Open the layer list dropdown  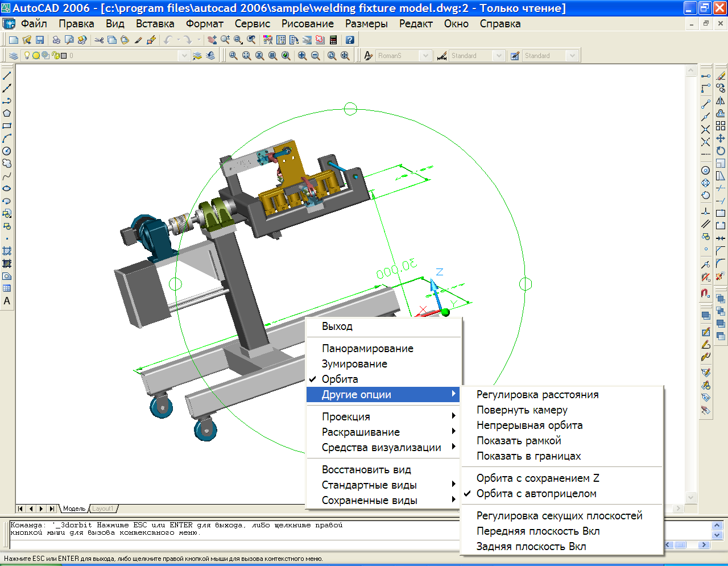point(184,56)
